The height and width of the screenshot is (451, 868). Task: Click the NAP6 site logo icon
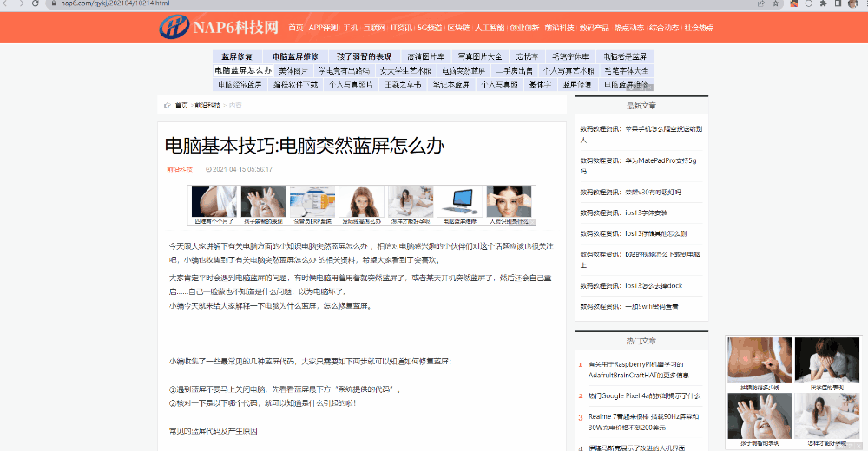[x=174, y=27]
